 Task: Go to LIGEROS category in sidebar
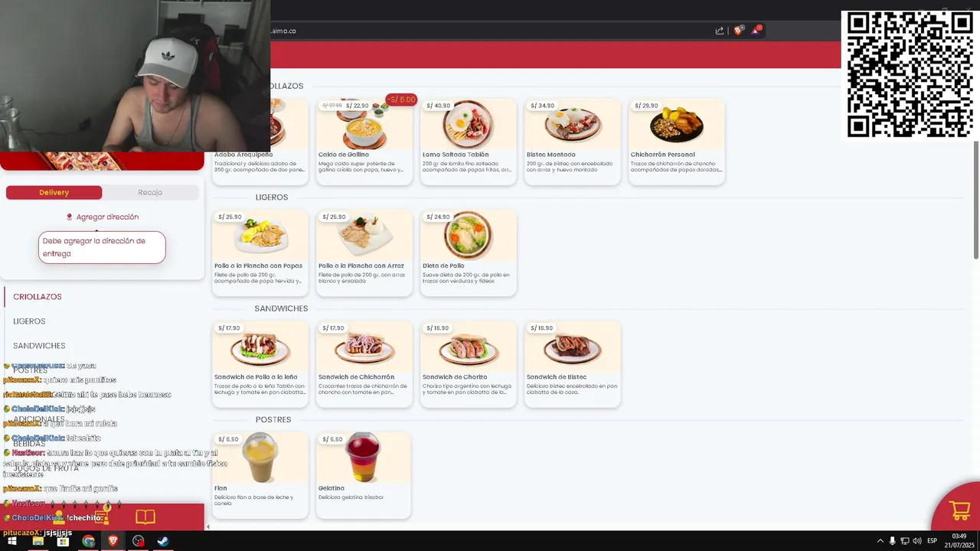point(29,321)
